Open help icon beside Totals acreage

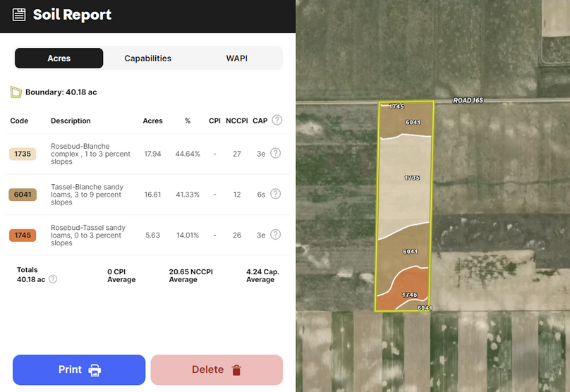coord(53,279)
